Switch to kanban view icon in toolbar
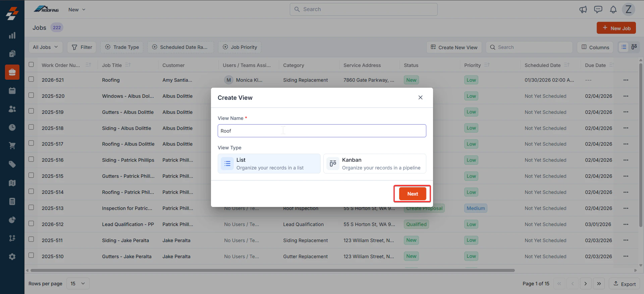This screenshot has width=644, height=294. (x=634, y=47)
